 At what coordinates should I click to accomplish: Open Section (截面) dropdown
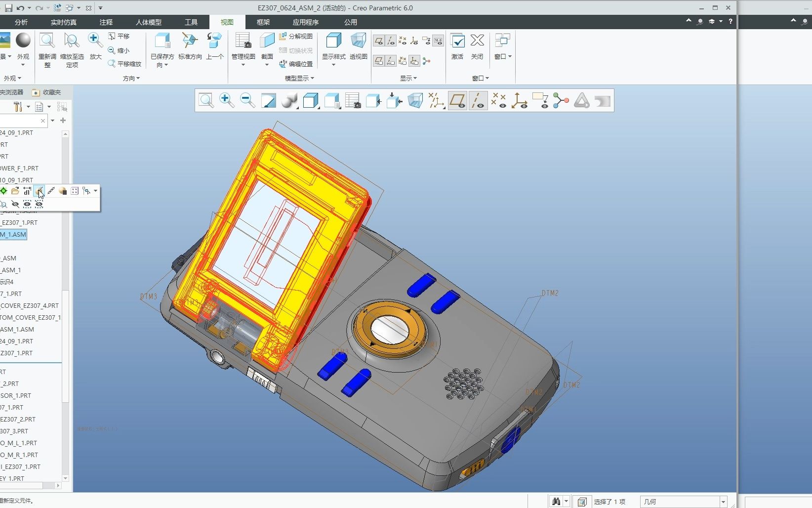click(x=267, y=50)
